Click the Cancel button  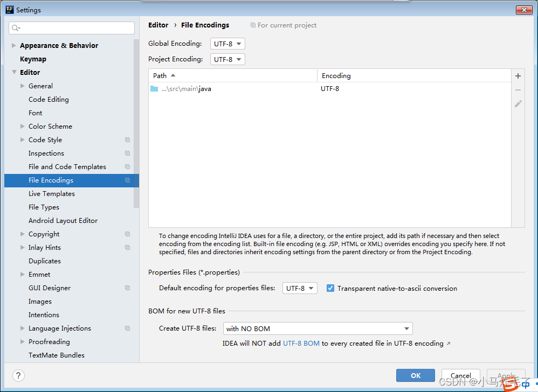pyautogui.click(x=461, y=375)
